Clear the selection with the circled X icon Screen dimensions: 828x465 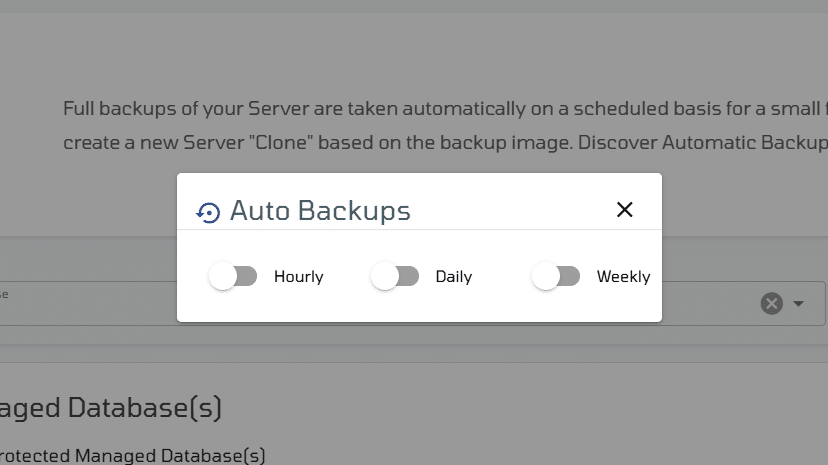click(771, 303)
